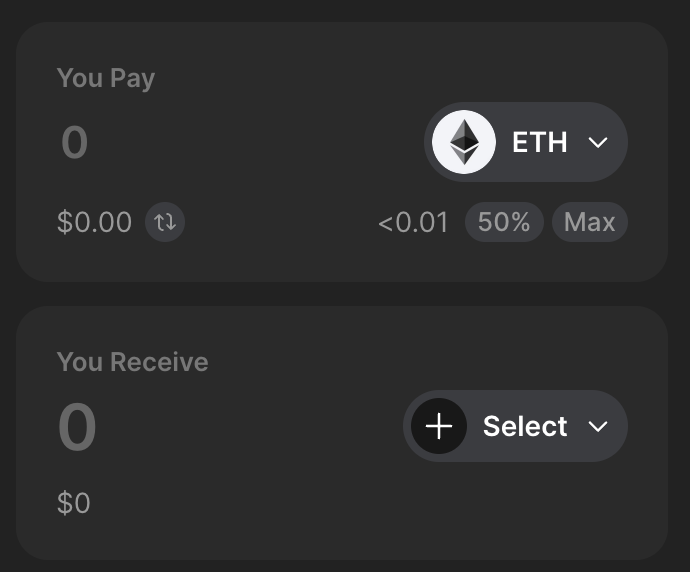Click the $0.00 pay value text
Image resolution: width=690 pixels, height=572 pixels.
94,222
